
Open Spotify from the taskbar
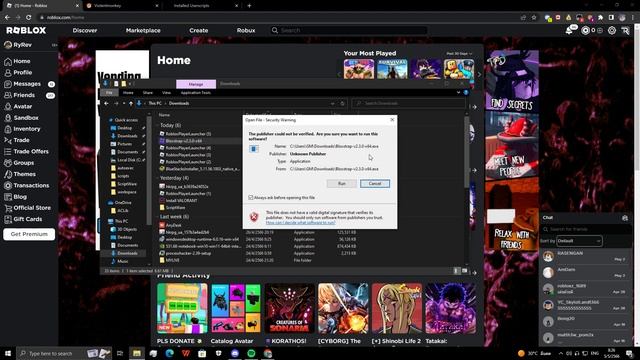click(251, 353)
